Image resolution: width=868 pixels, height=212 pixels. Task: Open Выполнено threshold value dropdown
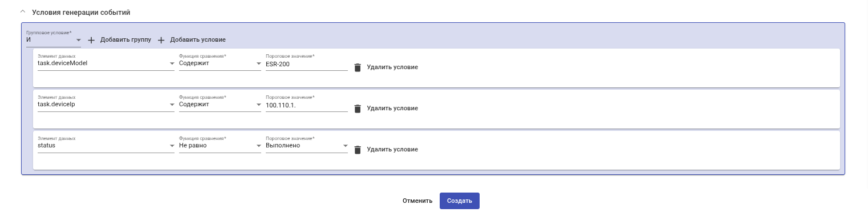tap(307, 146)
